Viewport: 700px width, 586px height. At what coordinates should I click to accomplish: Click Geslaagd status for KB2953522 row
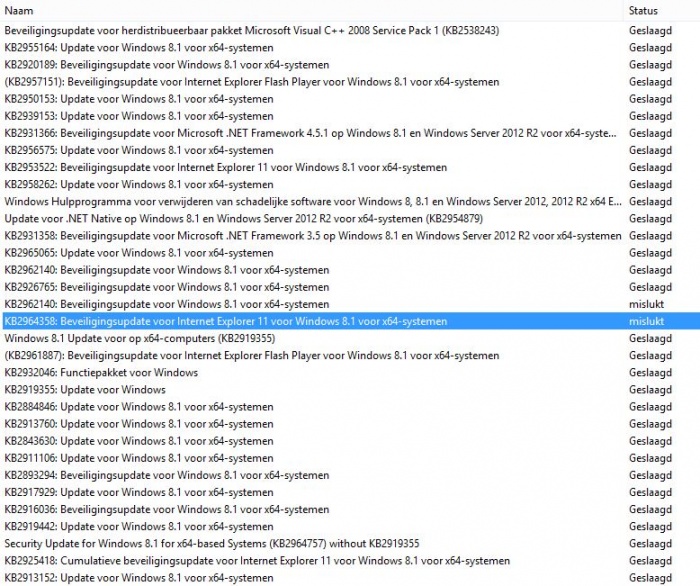(x=650, y=168)
